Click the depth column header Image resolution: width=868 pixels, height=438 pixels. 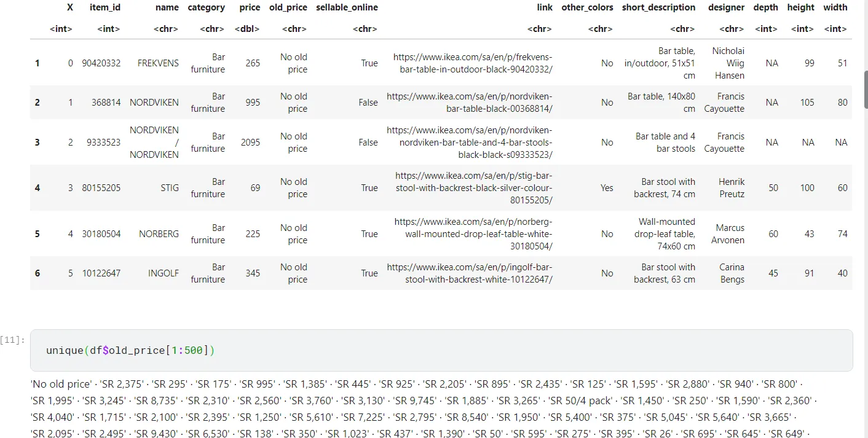[x=765, y=7]
